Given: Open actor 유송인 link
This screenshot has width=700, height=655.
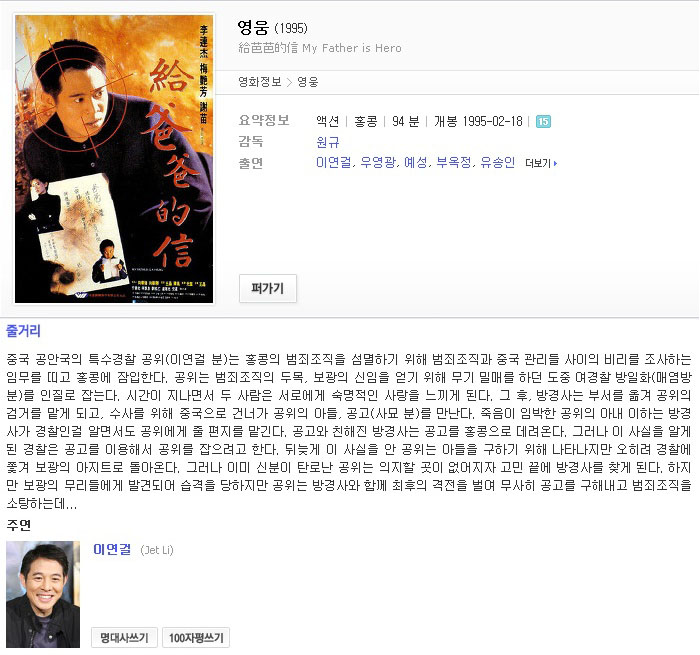Looking at the screenshot, I should (x=498, y=163).
